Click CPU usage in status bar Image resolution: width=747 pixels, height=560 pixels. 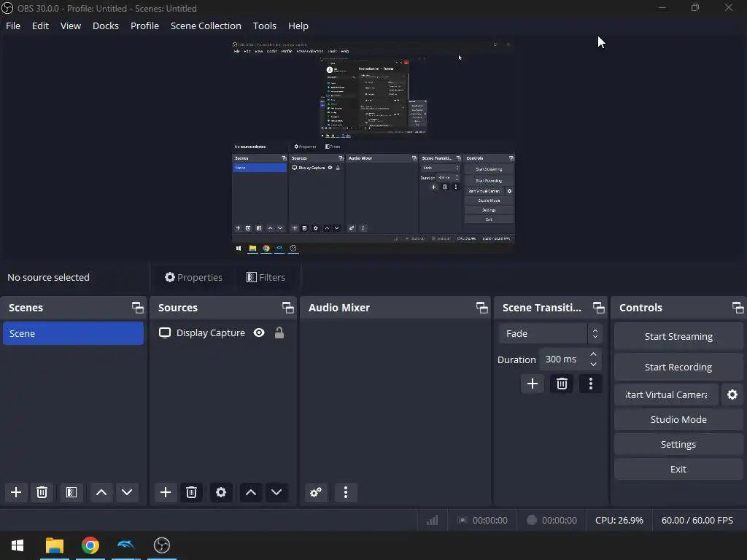[x=619, y=520]
